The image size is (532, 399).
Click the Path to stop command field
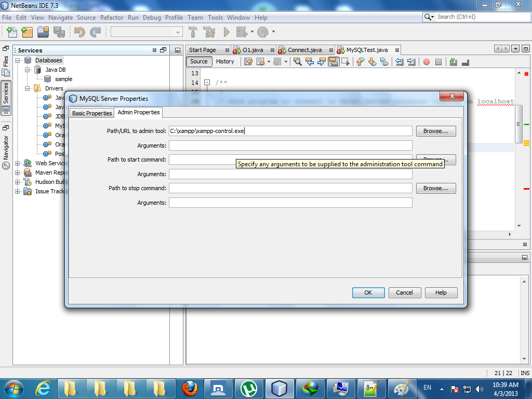coord(290,188)
